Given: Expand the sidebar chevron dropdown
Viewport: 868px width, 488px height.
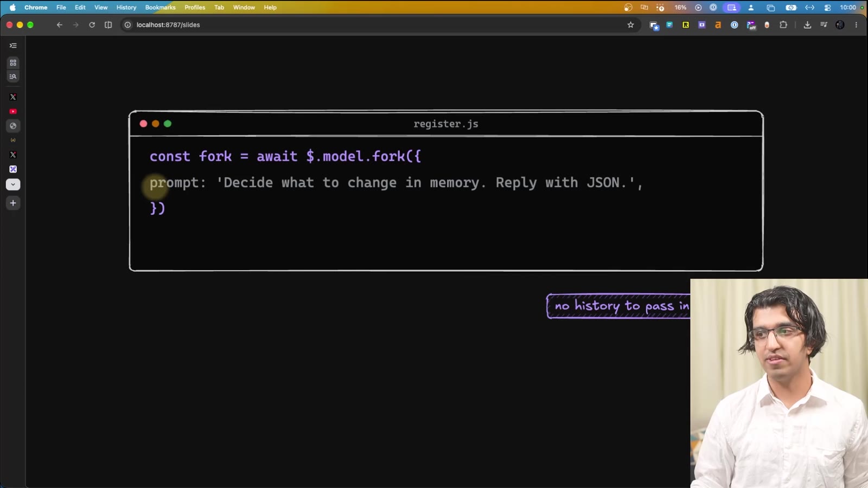Looking at the screenshot, I should pos(13,184).
